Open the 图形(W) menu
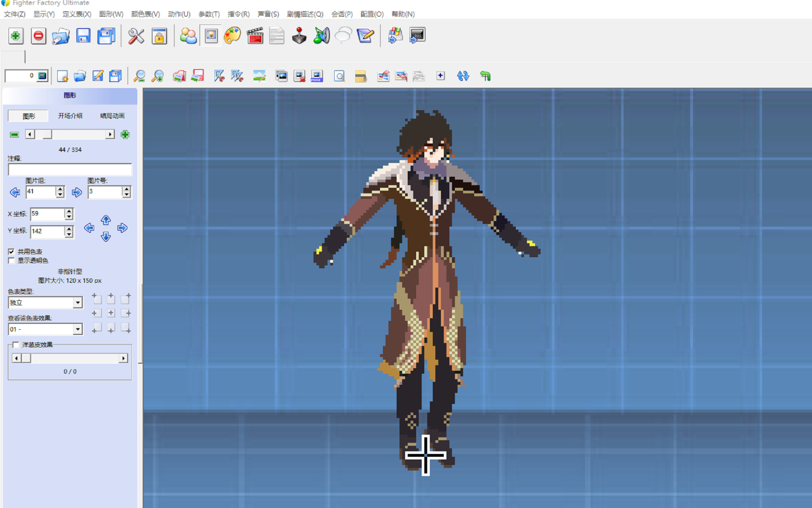The image size is (812, 508). pyautogui.click(x=111, y=14)
